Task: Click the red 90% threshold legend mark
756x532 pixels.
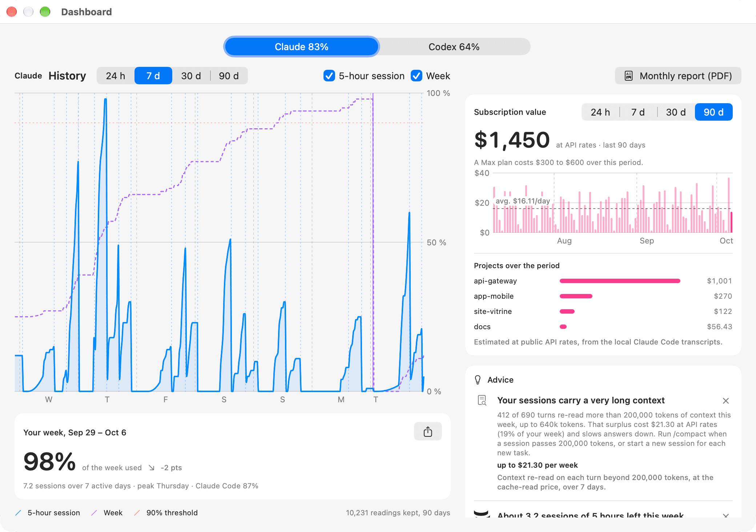Action: click(137, 513)
